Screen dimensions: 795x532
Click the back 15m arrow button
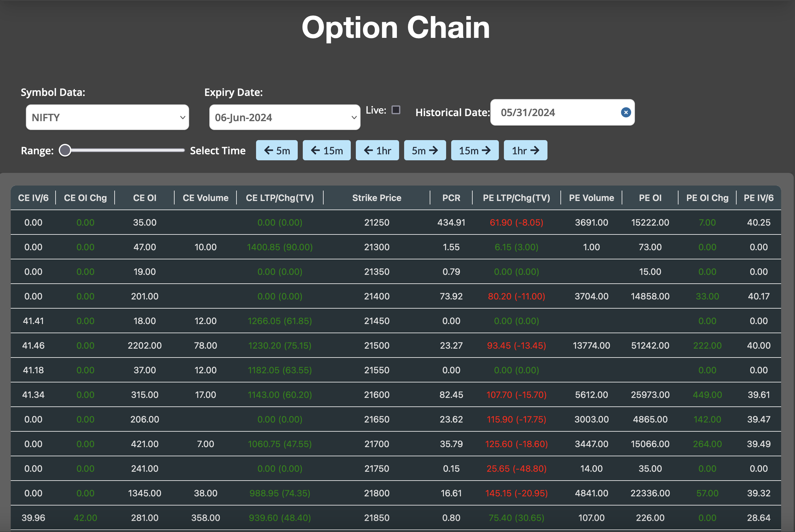[x=326, y=150]
